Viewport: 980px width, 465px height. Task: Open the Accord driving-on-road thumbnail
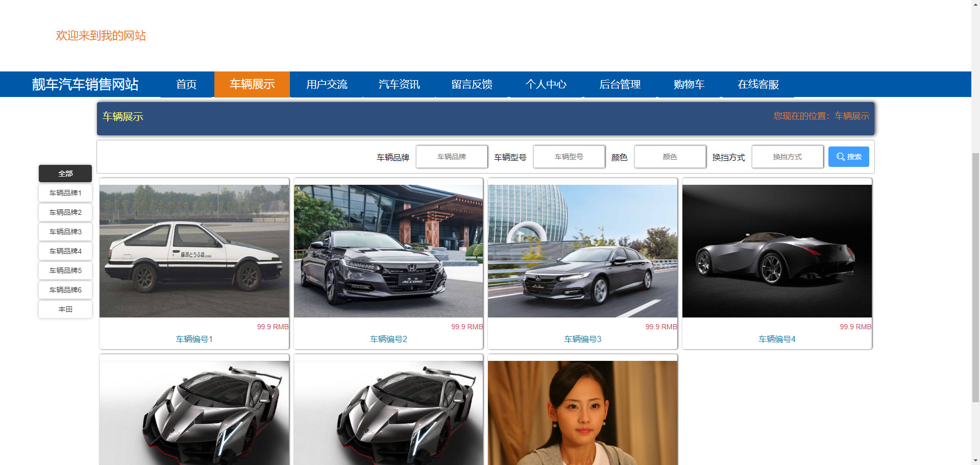pyautogui.click(x=582, y=251)
